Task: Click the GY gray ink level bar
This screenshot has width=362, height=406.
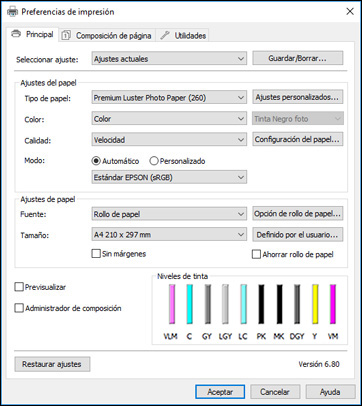Action: [208, 304]
